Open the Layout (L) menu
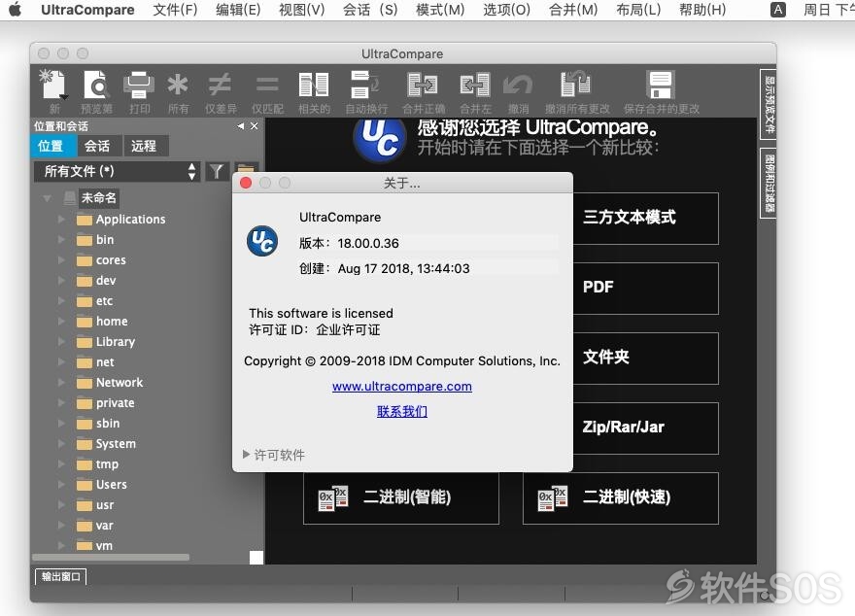Viewport: 855px width, 616px height. [x=638, y=10]
